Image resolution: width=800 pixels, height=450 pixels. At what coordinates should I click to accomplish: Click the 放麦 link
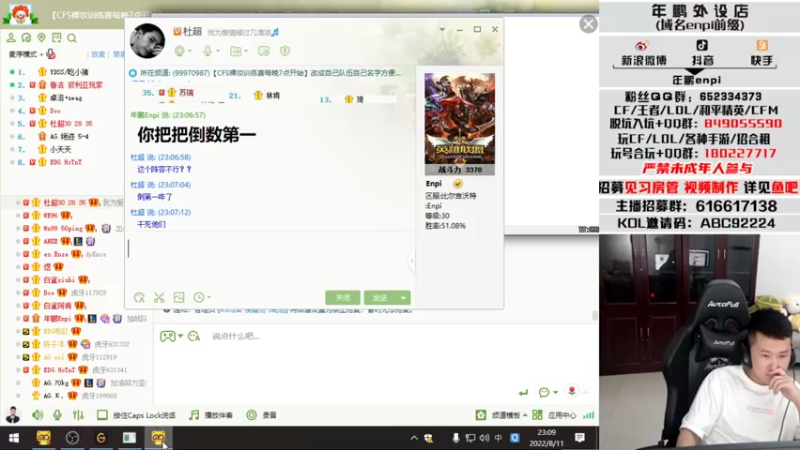(x=98, y=54)
